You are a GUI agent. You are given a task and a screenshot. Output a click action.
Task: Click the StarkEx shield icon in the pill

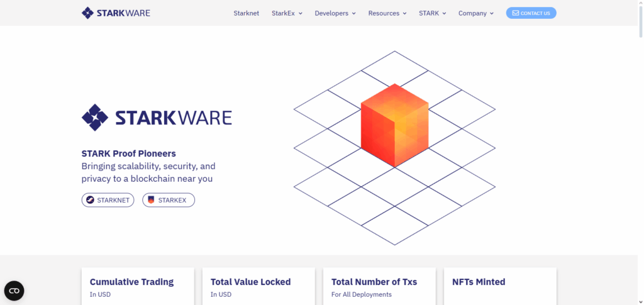tap(151, 200)
